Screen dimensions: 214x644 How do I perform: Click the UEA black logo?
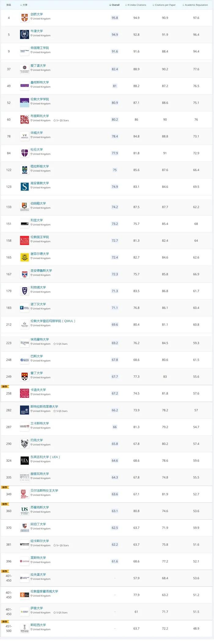24,461
